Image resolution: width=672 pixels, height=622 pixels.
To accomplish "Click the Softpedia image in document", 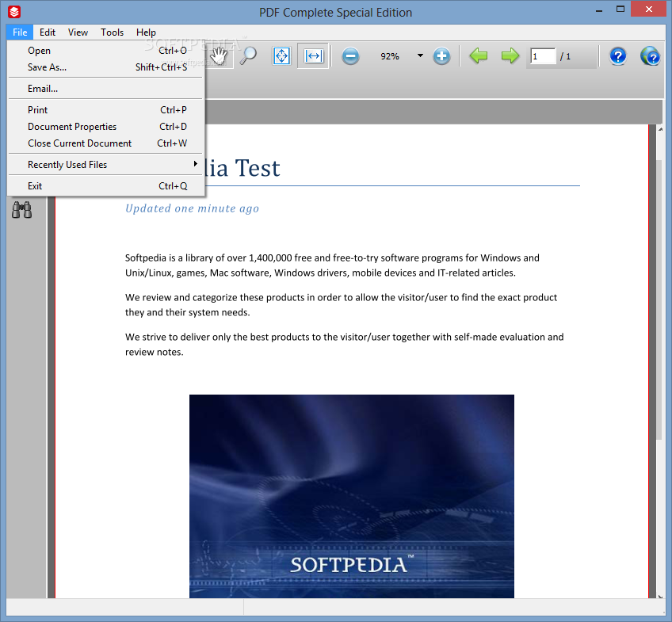I will (351, 496).
